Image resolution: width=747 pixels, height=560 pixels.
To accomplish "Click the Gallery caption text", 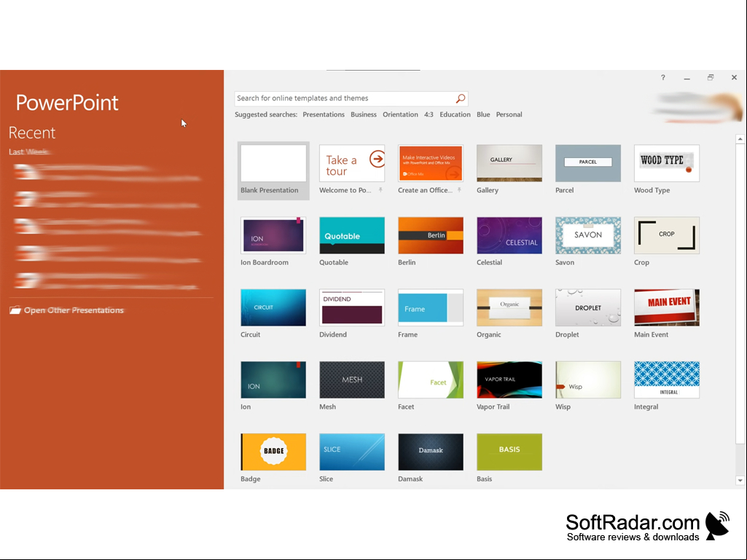I will [488, 190].
